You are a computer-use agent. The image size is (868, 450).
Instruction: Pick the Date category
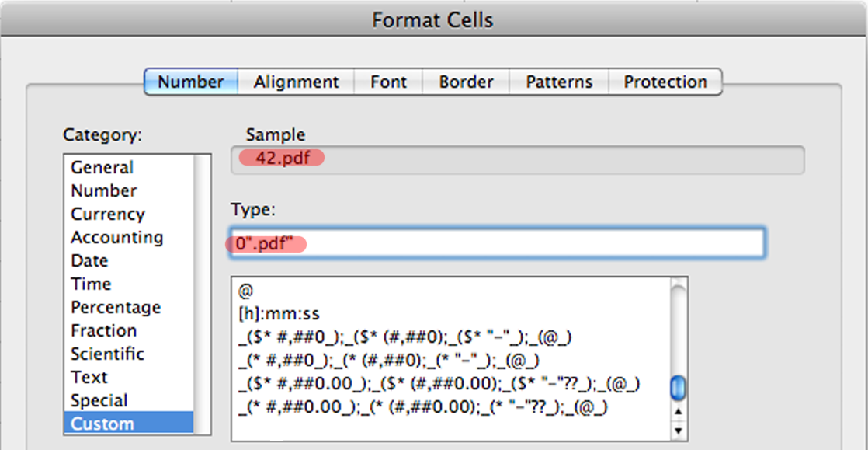(x=89, y=260)
